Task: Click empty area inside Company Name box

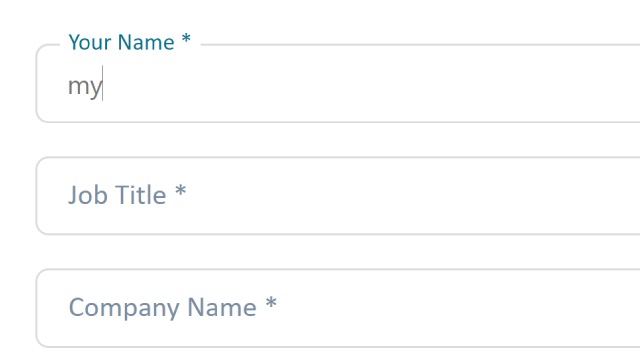Action: click(449, 308)
